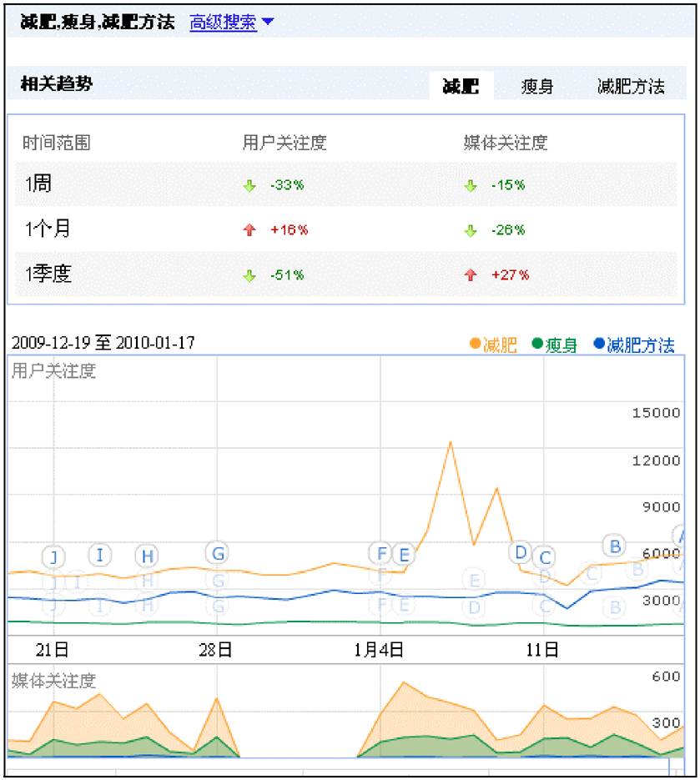
Task: Click the 时间范围 column header
Action: click(x=56, y=143)
